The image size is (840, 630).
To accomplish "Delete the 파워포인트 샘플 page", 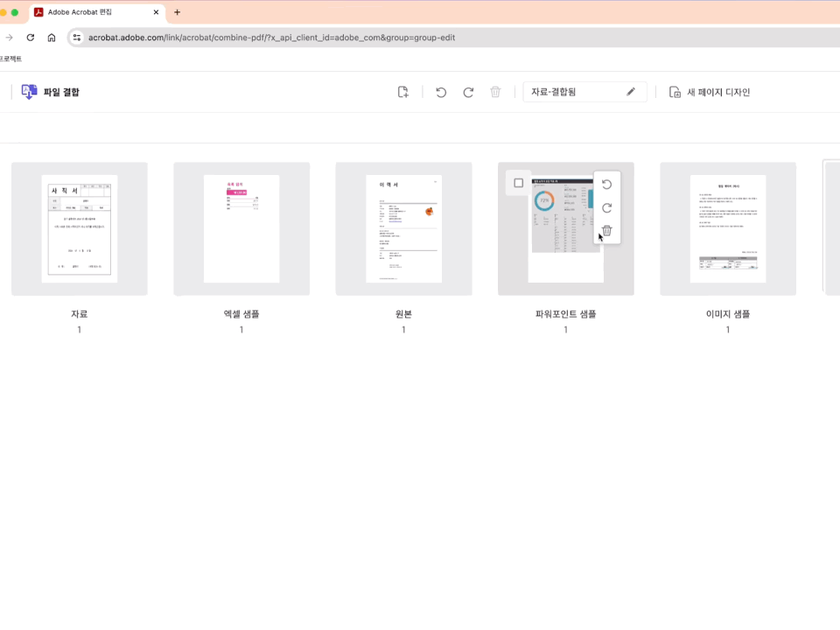I will click(607, 231).
